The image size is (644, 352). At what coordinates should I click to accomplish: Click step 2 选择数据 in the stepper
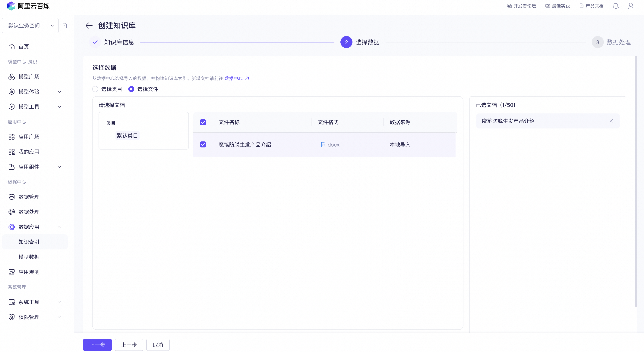[360, 42]
